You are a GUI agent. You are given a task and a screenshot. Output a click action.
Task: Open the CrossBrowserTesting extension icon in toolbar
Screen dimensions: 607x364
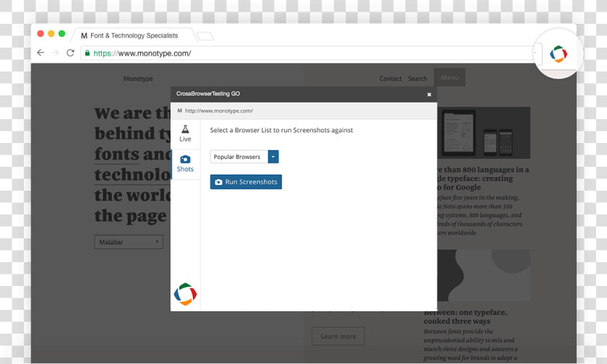559,53
